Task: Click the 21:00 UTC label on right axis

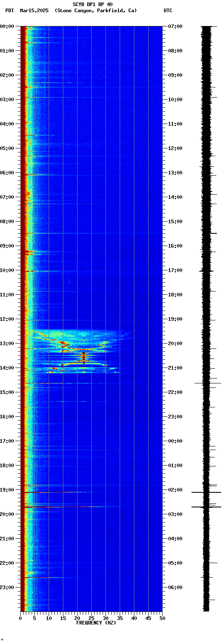Action: [x=175, y=368]
